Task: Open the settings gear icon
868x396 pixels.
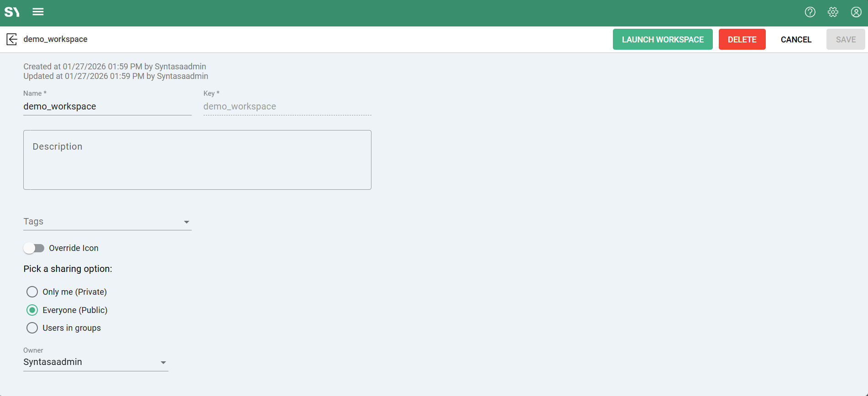Action: tap(833, 12)
